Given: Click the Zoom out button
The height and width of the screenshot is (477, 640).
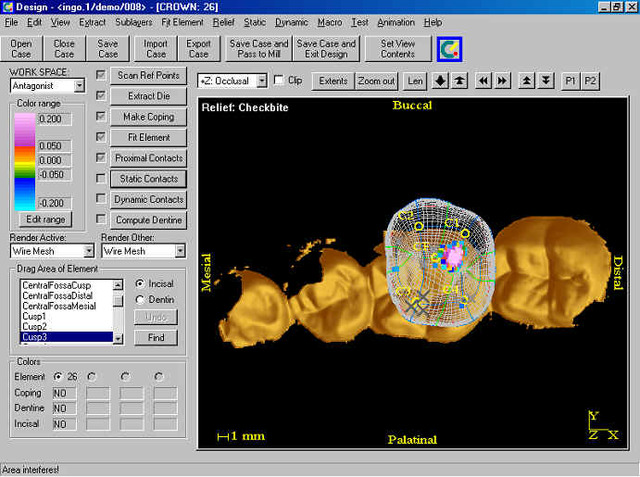Looking at the screenshot, I should click(376, 81).
